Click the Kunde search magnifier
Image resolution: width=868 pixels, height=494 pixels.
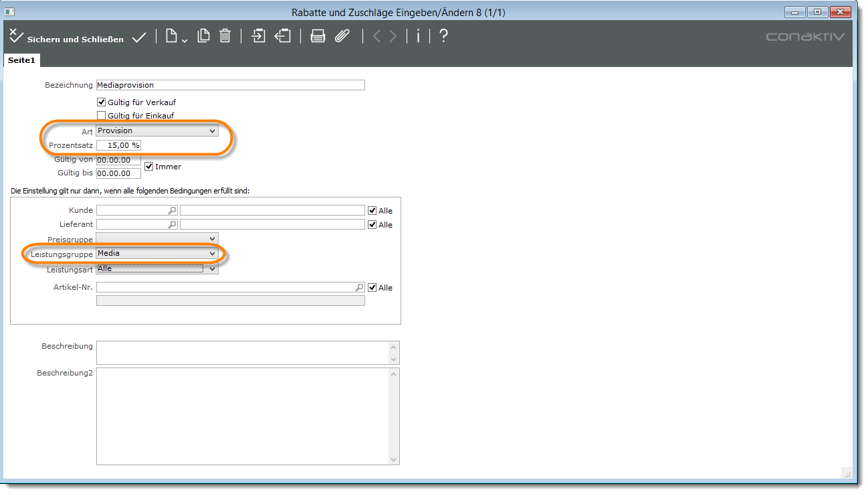(172, 211)
